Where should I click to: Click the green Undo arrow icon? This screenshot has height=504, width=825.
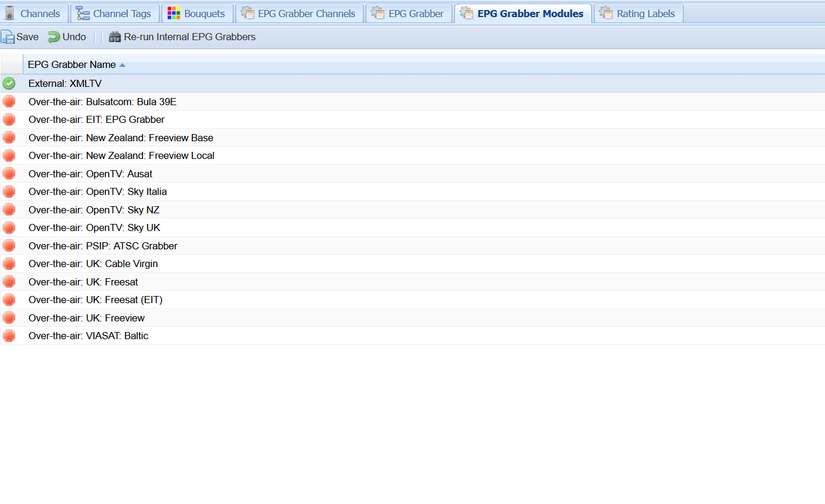click(x=54, y=37)
